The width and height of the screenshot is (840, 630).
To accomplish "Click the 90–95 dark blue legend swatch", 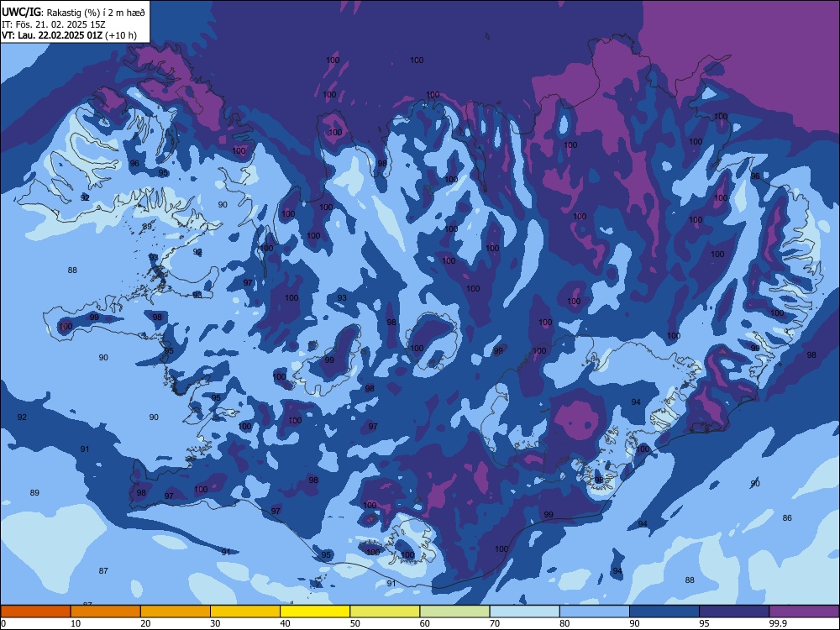I will [664, 612].
